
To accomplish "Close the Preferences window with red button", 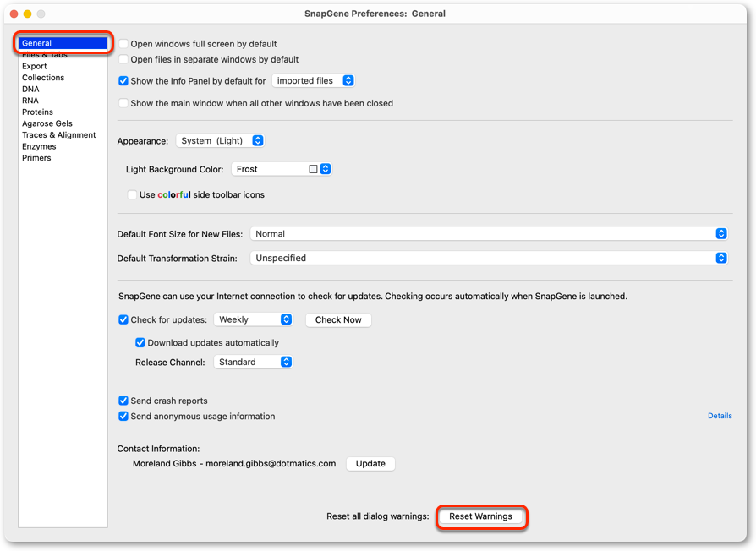I will [x=14, y=14].
